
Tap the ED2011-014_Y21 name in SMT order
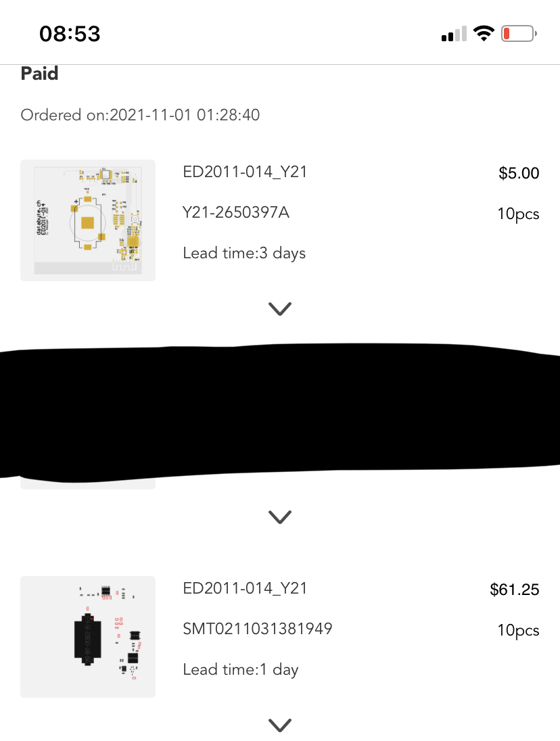pyautogui.click(x=245, y=588)
